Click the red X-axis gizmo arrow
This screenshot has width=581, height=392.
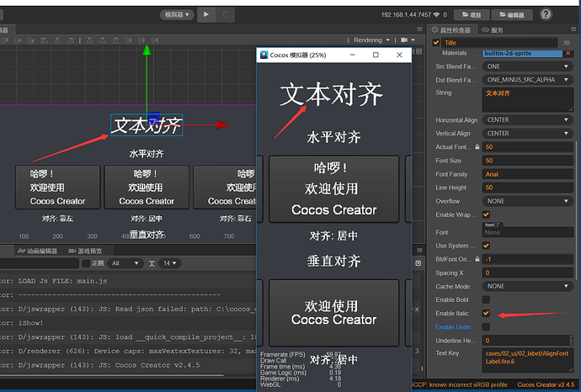pyautogui.click(x=222, y=124)
